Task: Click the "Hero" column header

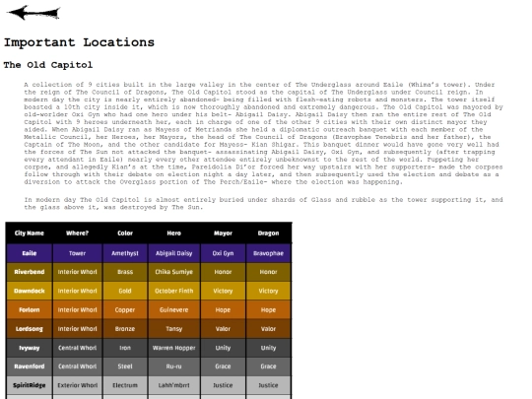Action: click(x=174, y=233)
